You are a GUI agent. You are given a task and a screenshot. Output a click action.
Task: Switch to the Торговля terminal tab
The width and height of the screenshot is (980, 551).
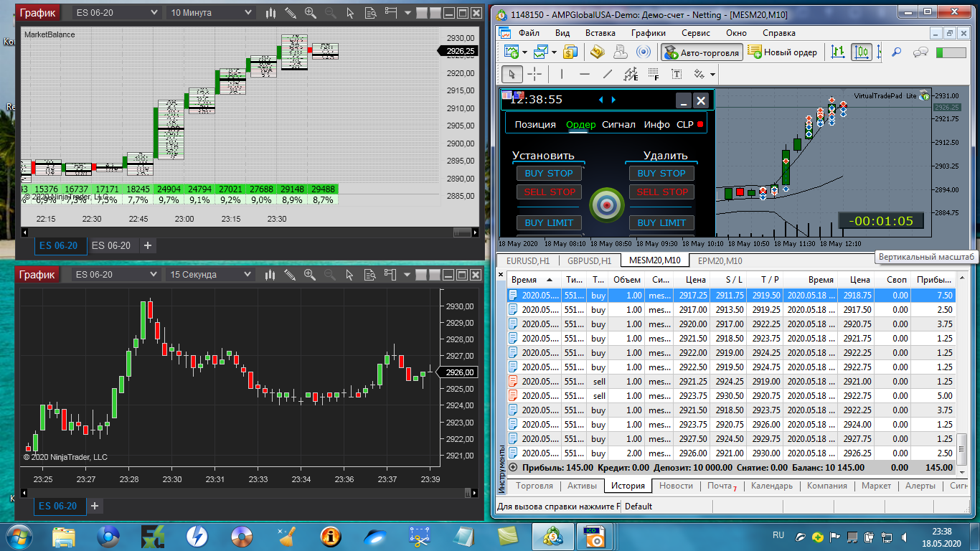[534, 486]
